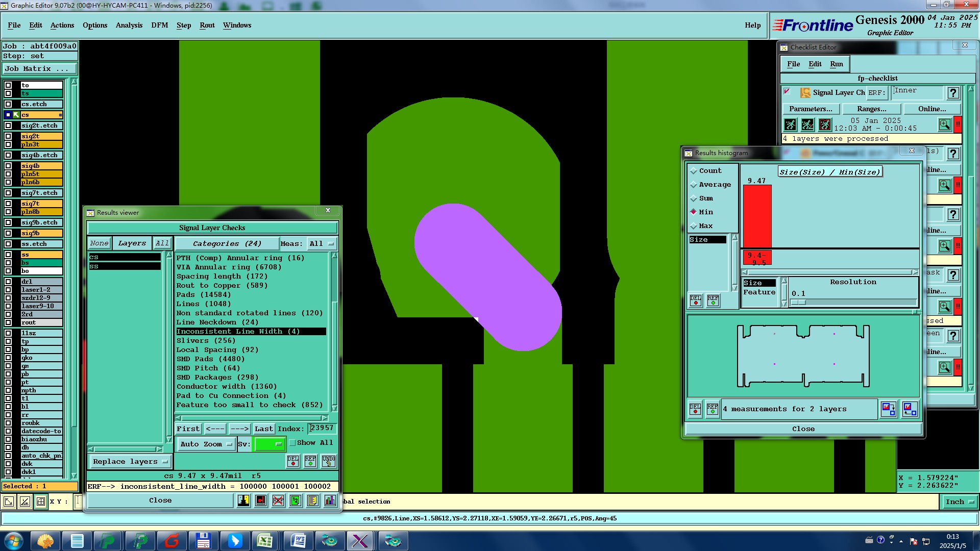Open the Auto Zoom dropdown

[206, 444]
